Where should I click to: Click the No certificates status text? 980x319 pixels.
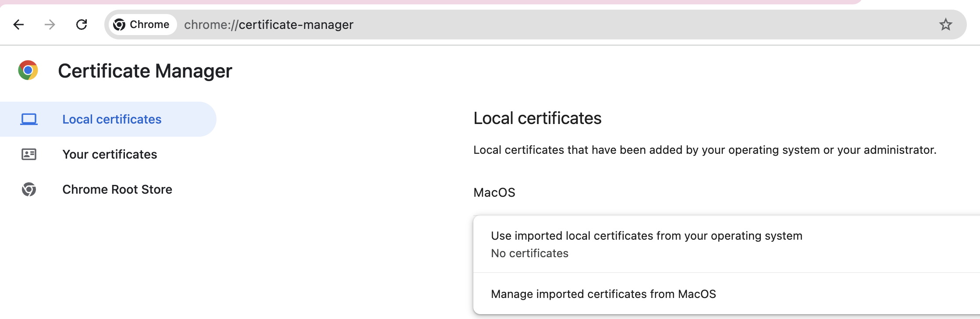click(529, 254)
